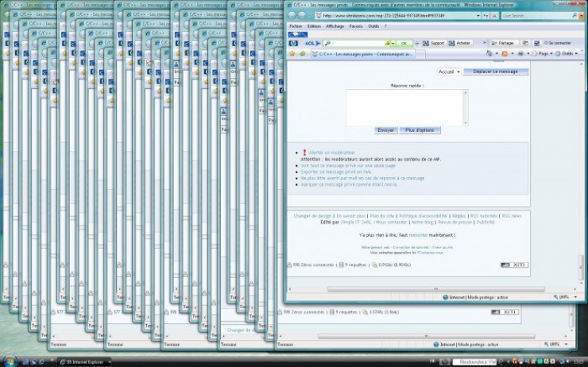The image size is (588, 367).
Task: Click the Back navigation arrow in the front window
Action: coord(293,15)
